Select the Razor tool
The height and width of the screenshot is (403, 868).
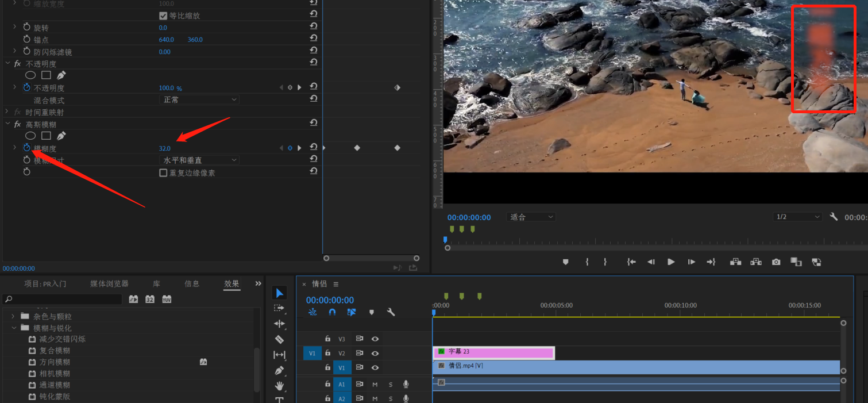(279, 339)
